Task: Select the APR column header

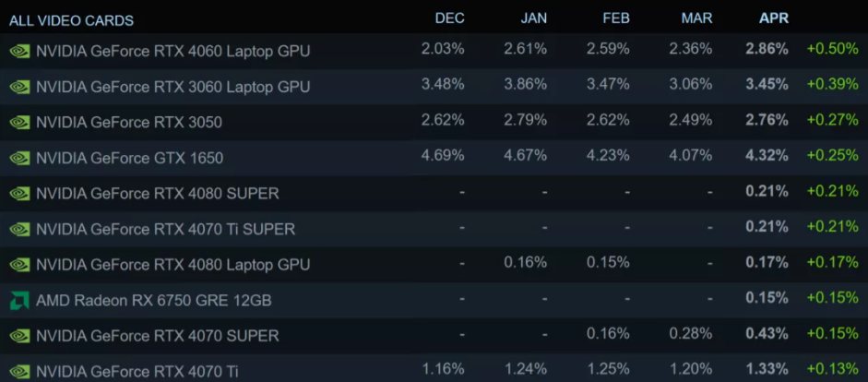Action: (x=773, y=18)
